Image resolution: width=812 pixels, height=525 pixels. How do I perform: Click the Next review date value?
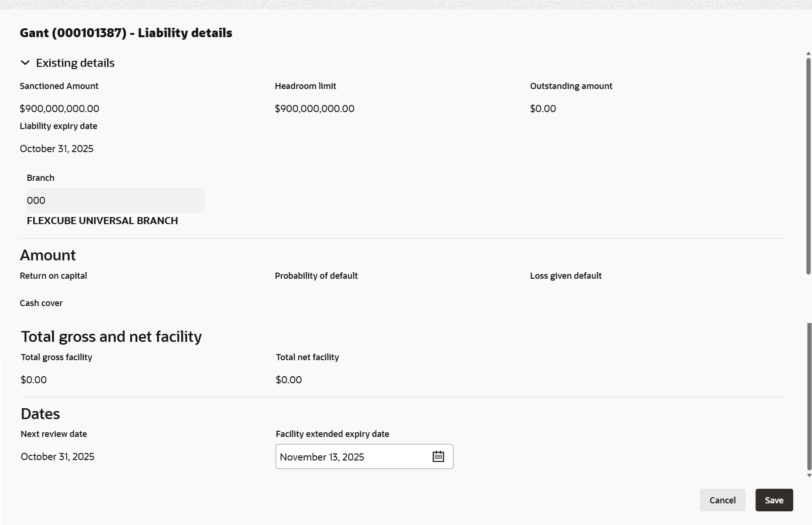(57, 456)
